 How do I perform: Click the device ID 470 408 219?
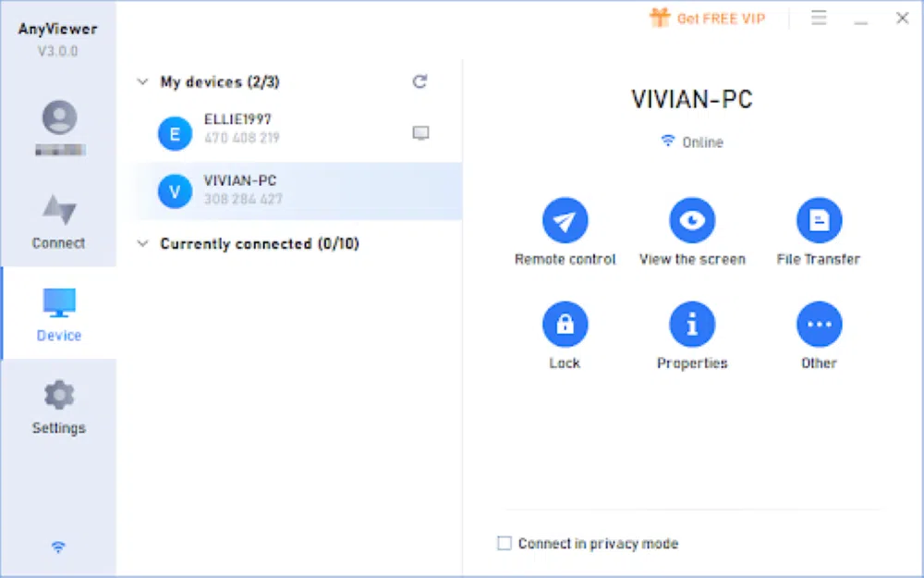pos(241,138)
